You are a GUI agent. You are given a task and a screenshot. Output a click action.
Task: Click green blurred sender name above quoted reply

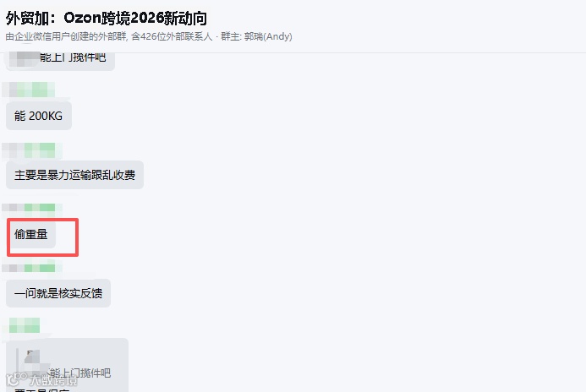click(25, 325)
